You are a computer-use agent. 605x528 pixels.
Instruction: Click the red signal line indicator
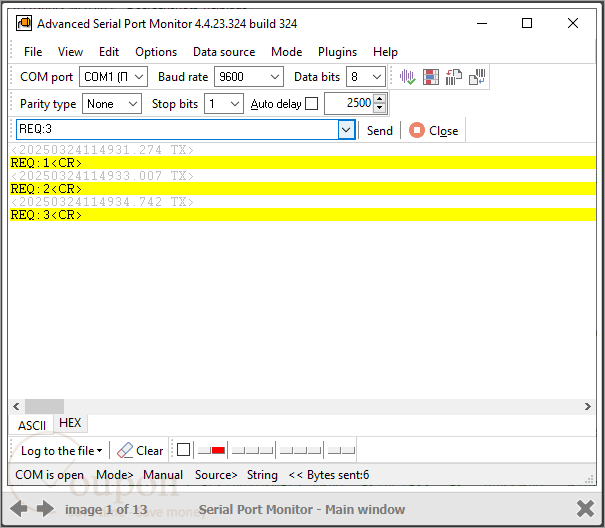tap(218, 450)
